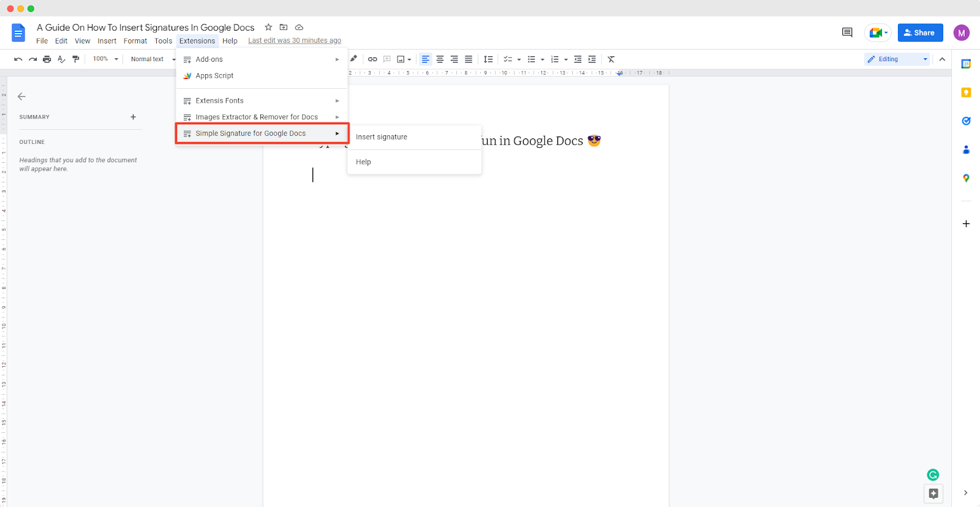Toggle bulleted list
The height and width of the screenshot is (507, 980).
tap(532, 59)
